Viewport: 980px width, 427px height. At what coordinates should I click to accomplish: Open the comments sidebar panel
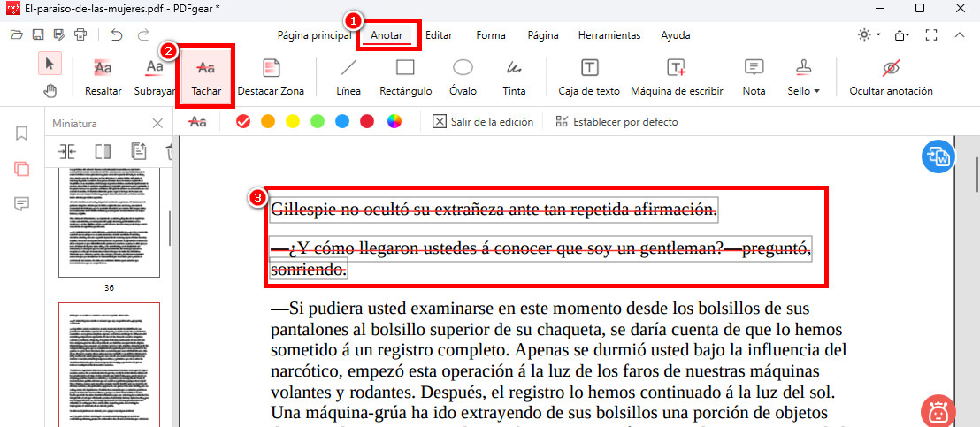click(22, 203)
